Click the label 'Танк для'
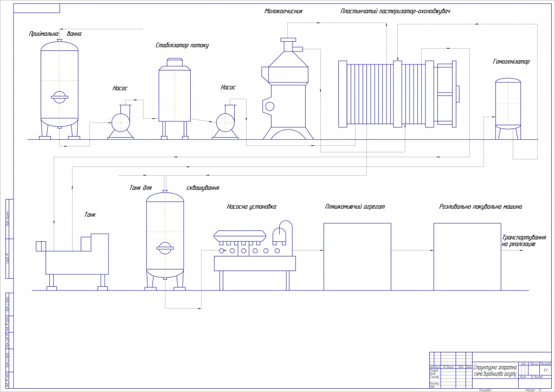The image size is (555, 392). (140, 188)
